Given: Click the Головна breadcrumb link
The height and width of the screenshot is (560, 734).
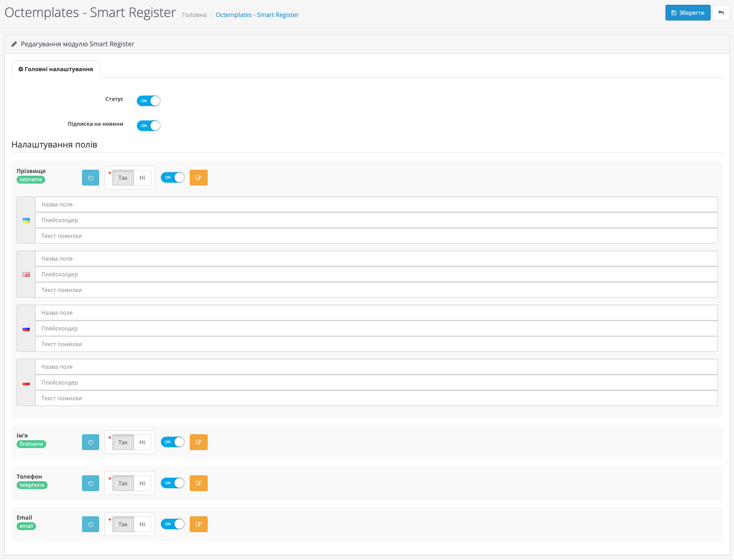Looking at the screenshot, I should tap(194, 15).
